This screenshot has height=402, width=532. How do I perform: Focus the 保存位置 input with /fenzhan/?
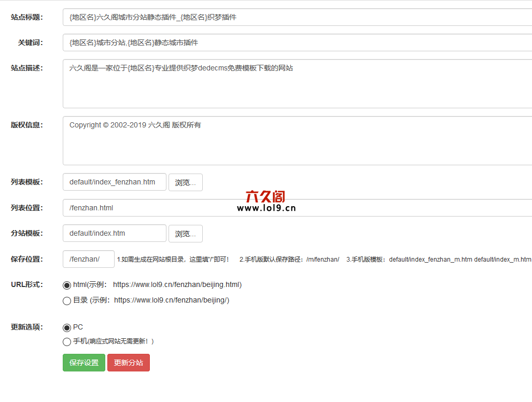89,259
